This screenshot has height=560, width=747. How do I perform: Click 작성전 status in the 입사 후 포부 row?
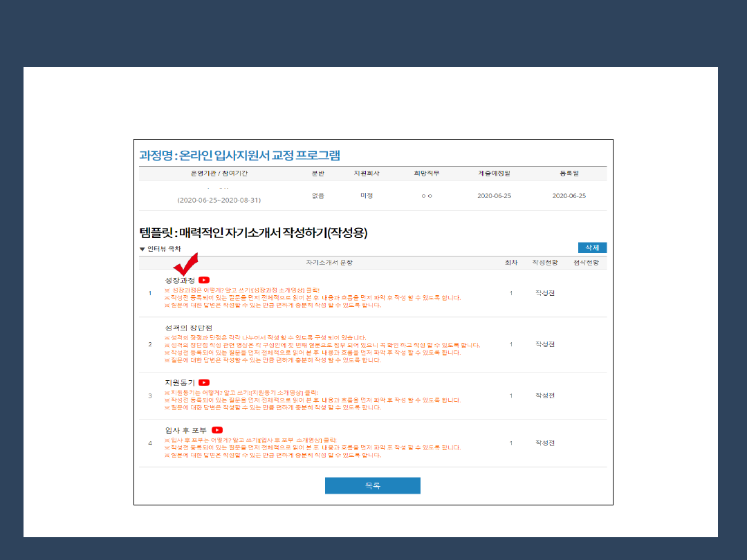545,442
